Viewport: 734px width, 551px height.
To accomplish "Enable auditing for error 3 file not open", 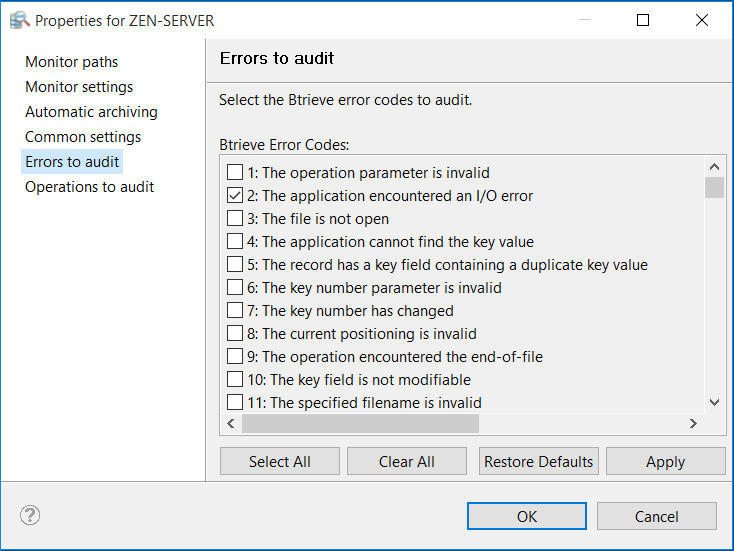I will (235, 218).
